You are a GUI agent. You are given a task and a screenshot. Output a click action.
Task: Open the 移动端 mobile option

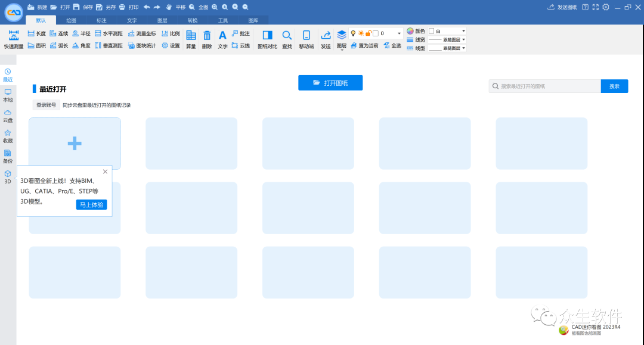(x=306, y=39)
